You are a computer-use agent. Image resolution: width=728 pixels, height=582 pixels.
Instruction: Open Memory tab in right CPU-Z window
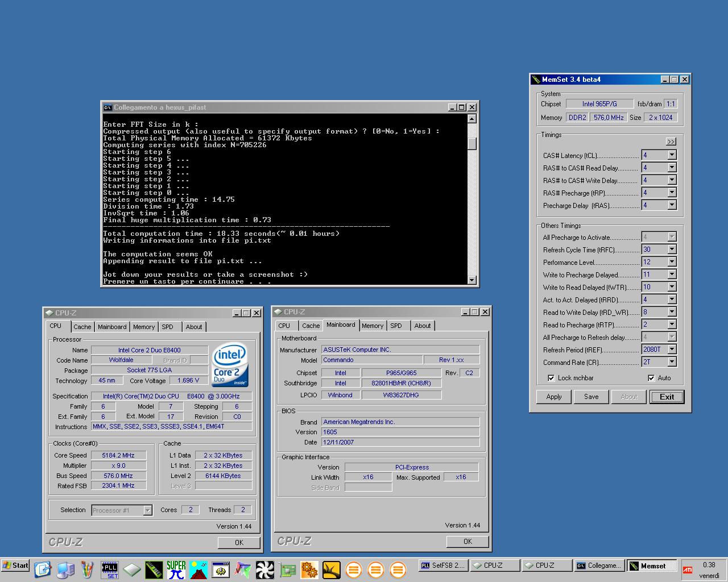click(373, 326)
